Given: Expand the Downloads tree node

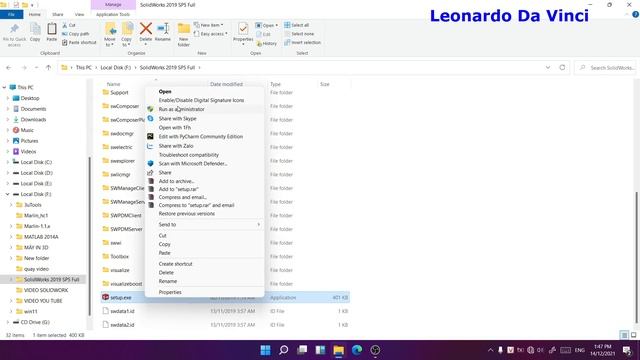Looking at the screenshot, I should [7, 120].
